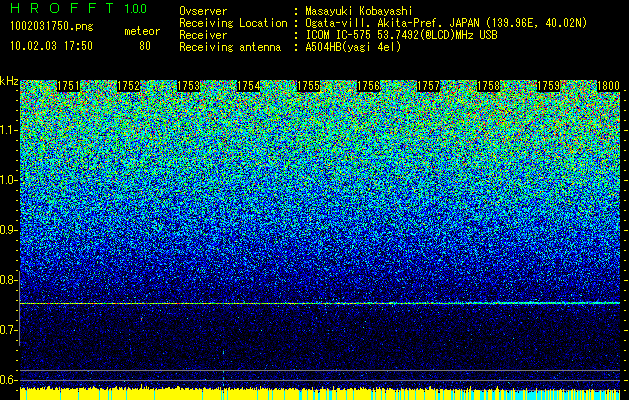Click the file name 1002031750.png
This screenshot has width=629, height=400.
(52, 27)
